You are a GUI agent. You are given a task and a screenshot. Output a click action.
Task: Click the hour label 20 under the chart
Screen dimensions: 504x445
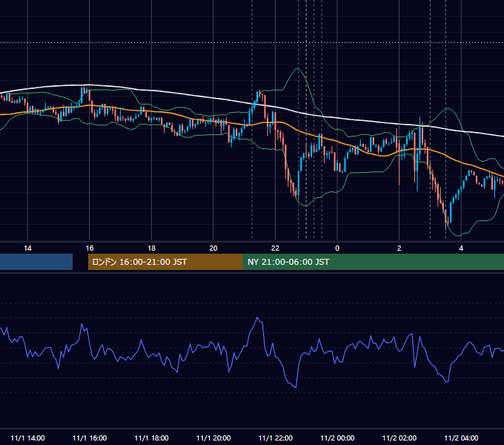[x=213, y=248]
